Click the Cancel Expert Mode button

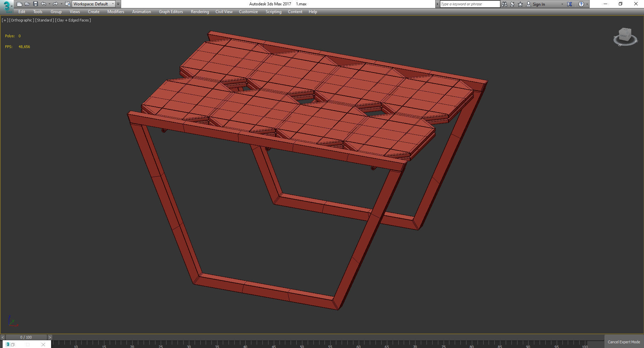(x=624, y=342)
